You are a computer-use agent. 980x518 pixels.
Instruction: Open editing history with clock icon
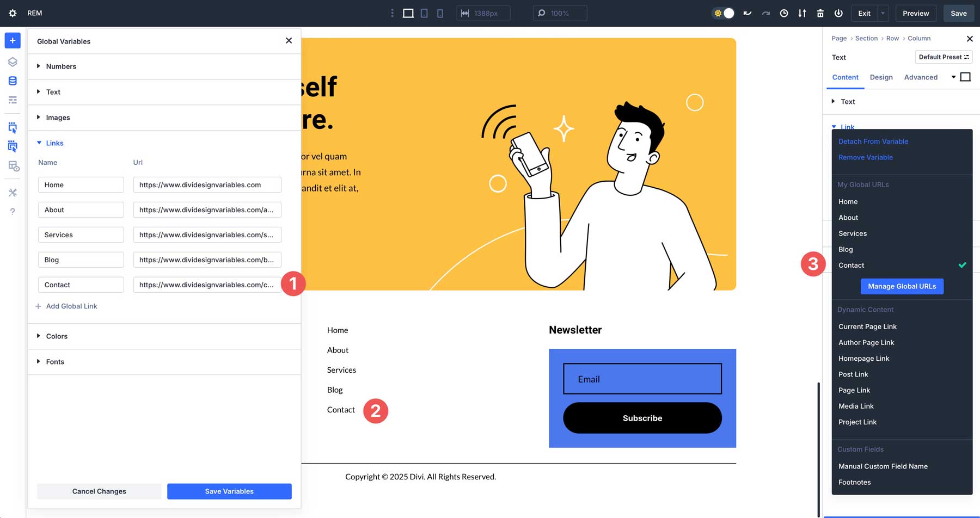click(784, 13)
